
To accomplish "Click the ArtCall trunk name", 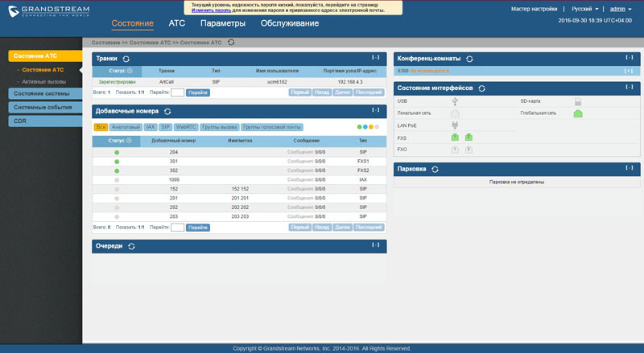I will click(x=167, y=82).
